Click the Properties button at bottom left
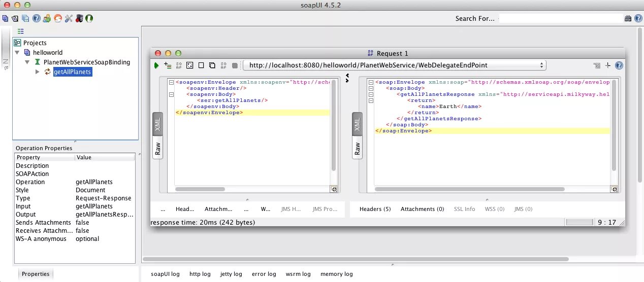 (36, 274)
